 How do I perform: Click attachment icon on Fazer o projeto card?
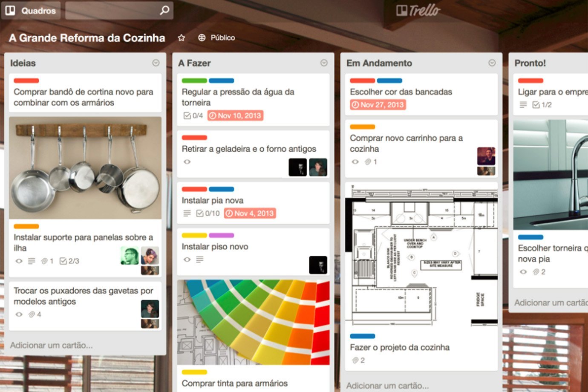pyautogui.click(x=355, y=360)
